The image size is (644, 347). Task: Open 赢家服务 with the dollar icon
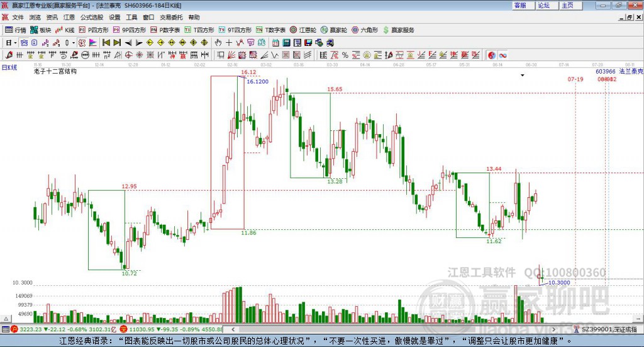[398, 30]
